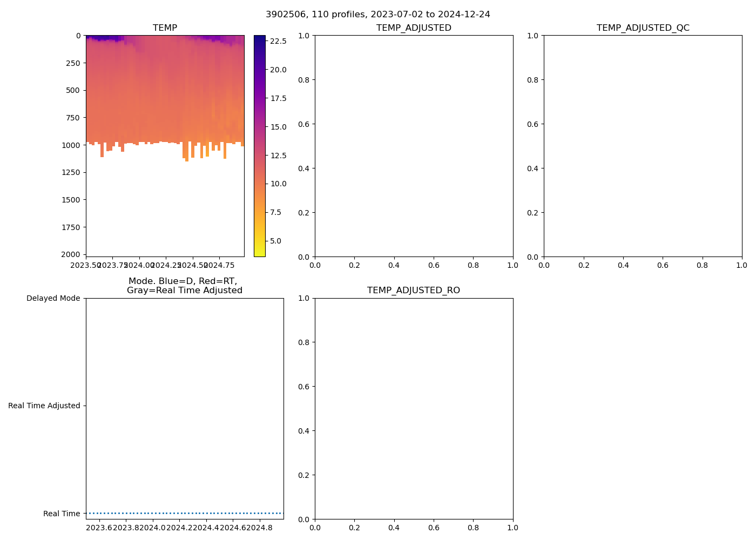
Task: Click the temperature colorbar
Action: pos(259,146)
